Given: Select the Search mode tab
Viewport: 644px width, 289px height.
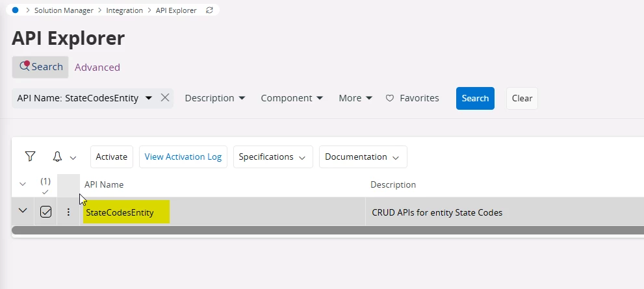Looking at the screenshot, I should click(40, 67).
